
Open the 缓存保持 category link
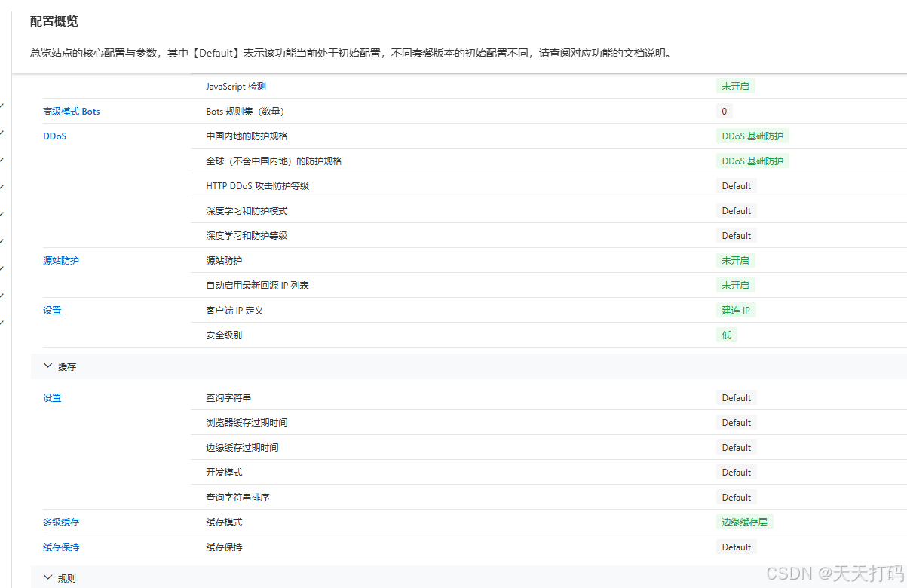point(61,547)
